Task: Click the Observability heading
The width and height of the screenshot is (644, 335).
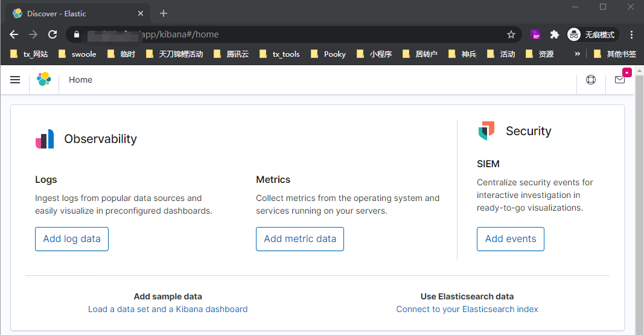Action: 100,139
